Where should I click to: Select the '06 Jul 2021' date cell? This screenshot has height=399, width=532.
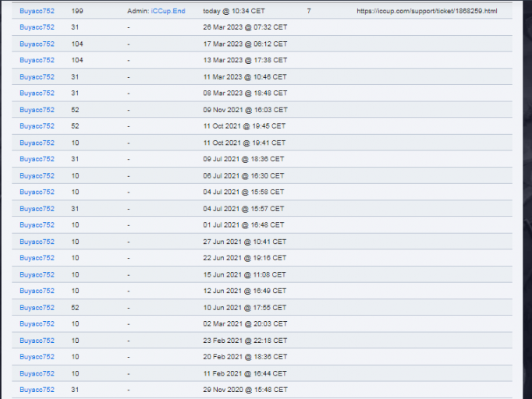click(x=243, y=176)
